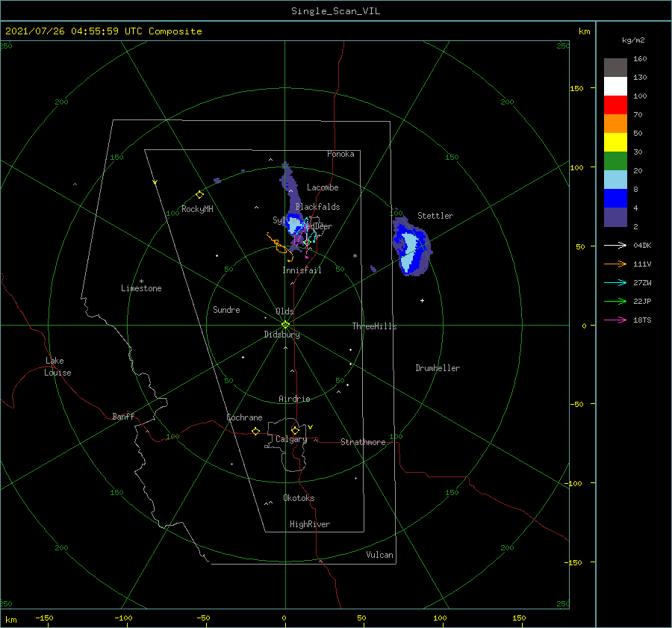Click the Sundre city label
672x628 pixels.
click(227, 309)
